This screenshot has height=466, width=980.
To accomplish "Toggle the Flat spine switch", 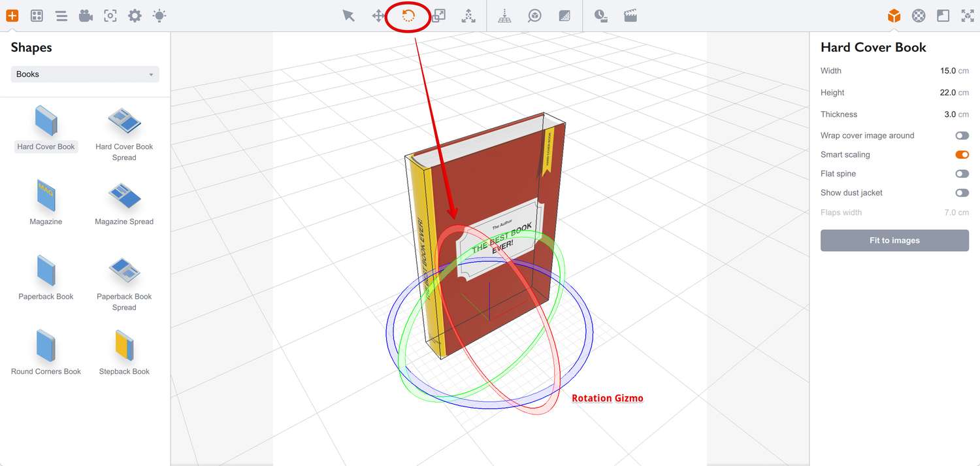I will point(962,174).
